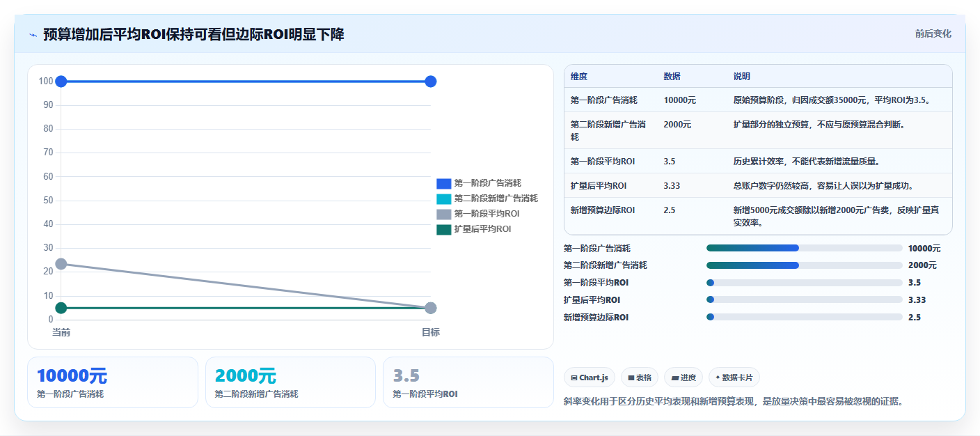Click the 第一阶段广告消耗 progress bar
This screenshot has height=436, width=980.
[x=804, y=248]
